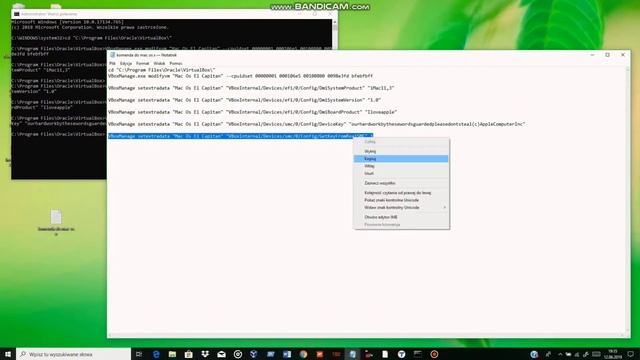Click the line containing DmiSystemProduct in Notepad
This screenshot has height=360, width=640.
(x=251, y=88)
